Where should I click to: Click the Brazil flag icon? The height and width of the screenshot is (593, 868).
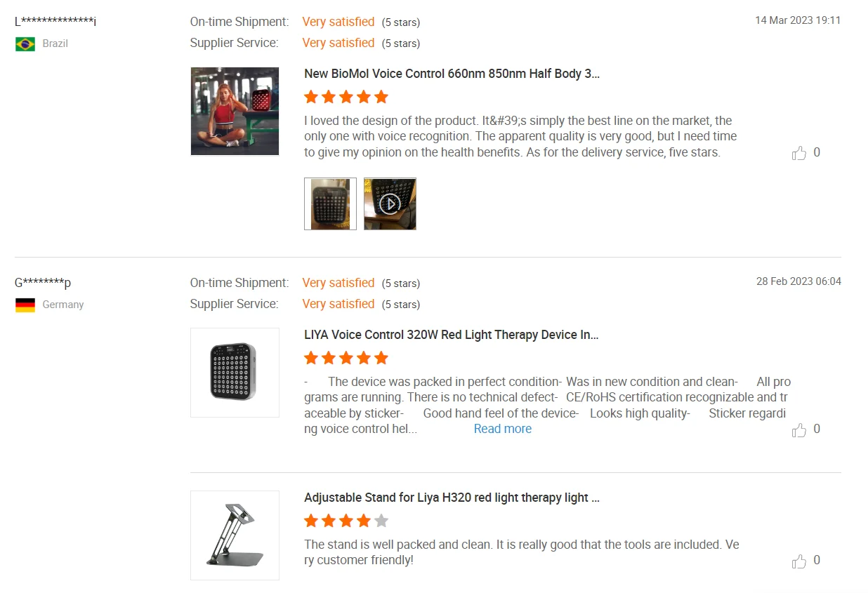[x=25, y=44]
